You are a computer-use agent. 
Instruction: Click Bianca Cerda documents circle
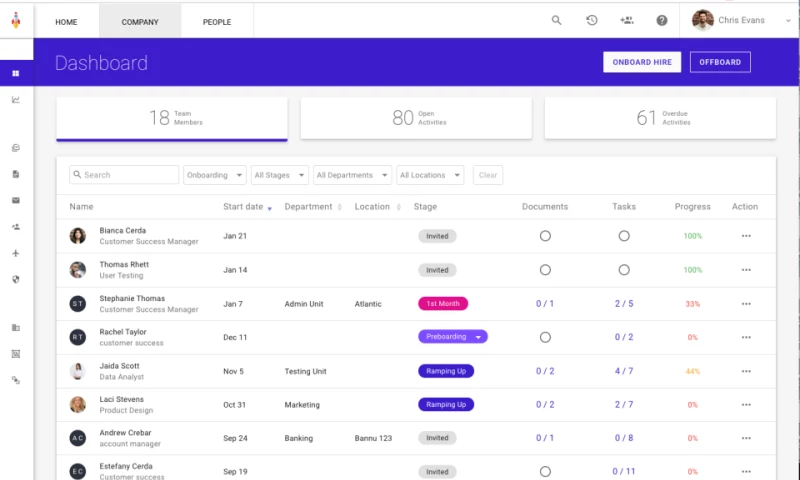coord(545,236)
